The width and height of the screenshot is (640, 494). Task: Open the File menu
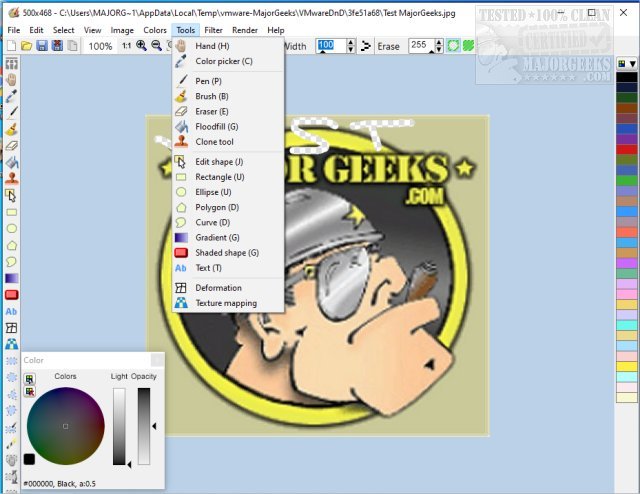(x=13, y=30)
